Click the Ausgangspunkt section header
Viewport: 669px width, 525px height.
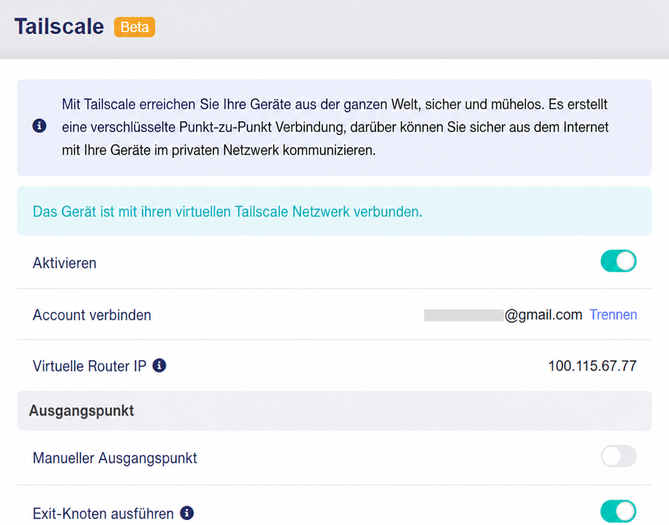point(334,411)
